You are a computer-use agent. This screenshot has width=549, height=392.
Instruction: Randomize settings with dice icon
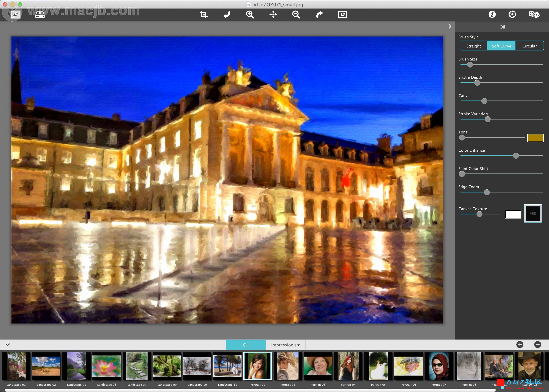point(534,14)
